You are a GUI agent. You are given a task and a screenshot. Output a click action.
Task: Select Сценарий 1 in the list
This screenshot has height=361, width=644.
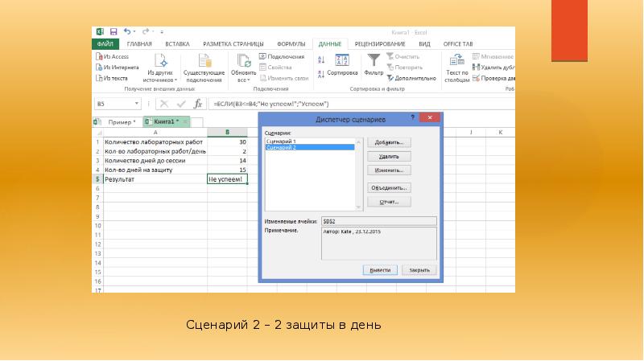click(310, 142)
